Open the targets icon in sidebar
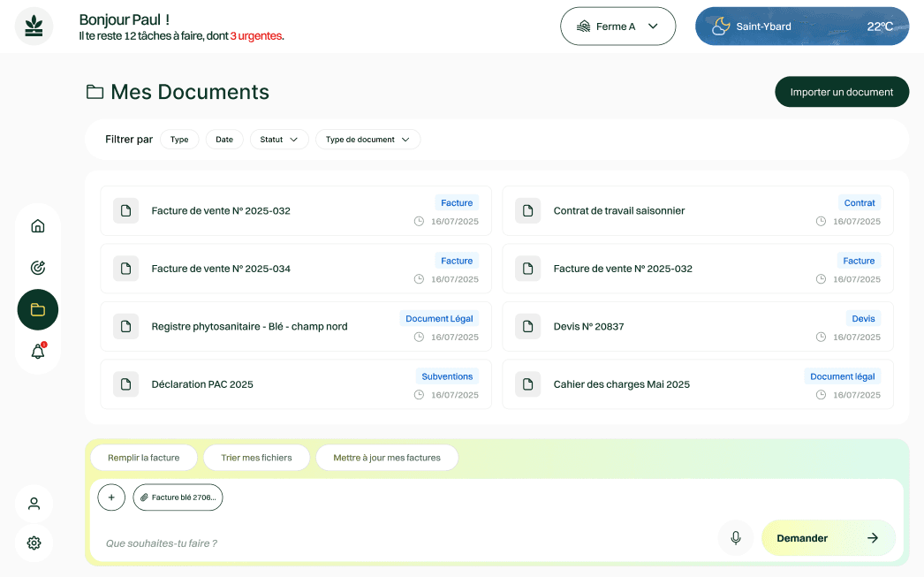The height and width of the screenshot is (577, 924). pos(38,268)
